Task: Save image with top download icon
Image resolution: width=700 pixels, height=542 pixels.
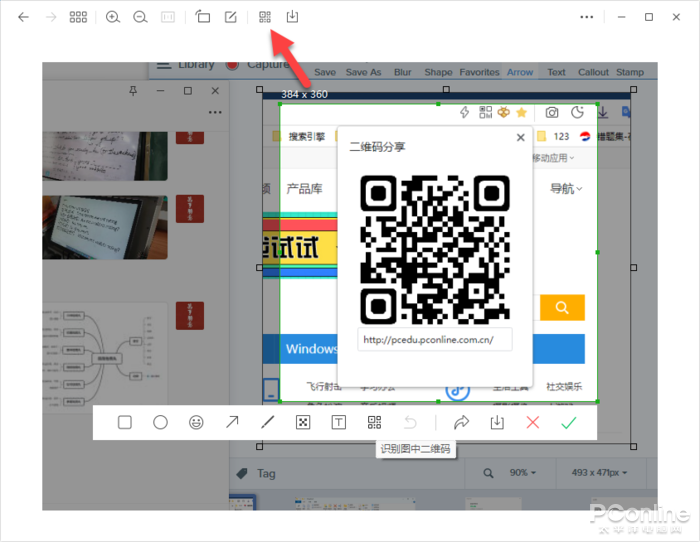Action: click(292, 17)
